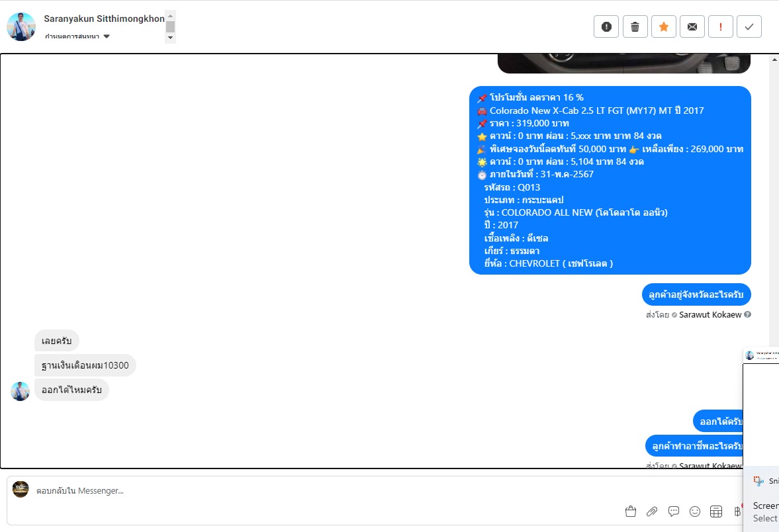Screen dimensions: 779x532
Task: Click the customer avatar beside ออกได้ไหมครับ
Action: 20,391
